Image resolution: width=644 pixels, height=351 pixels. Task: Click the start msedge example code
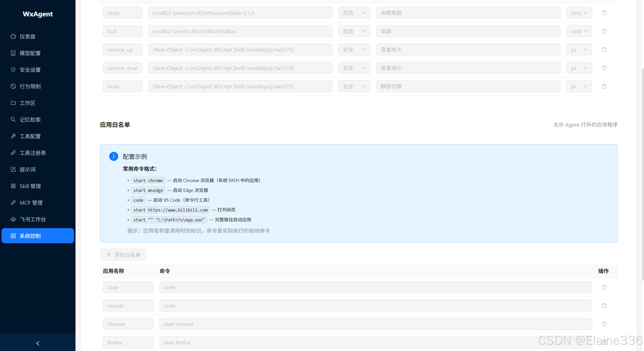[x=148, y=190]
